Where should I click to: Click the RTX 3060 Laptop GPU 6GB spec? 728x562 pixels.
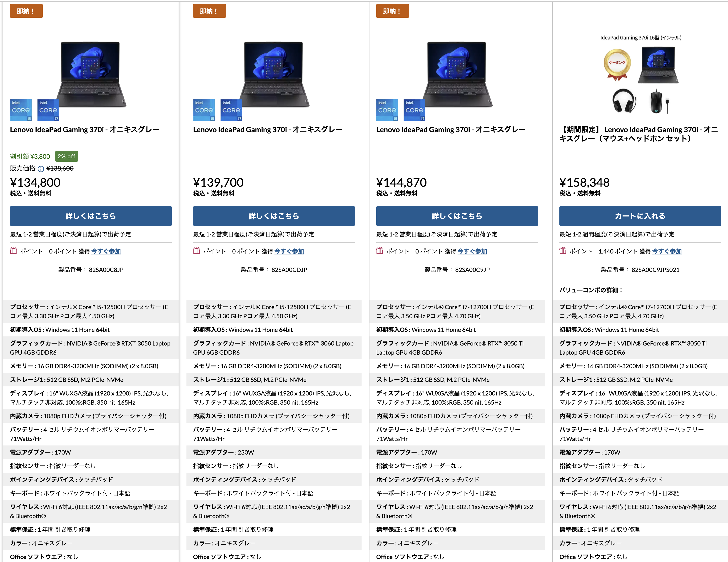pyautogui.click(x=274, y=348)
